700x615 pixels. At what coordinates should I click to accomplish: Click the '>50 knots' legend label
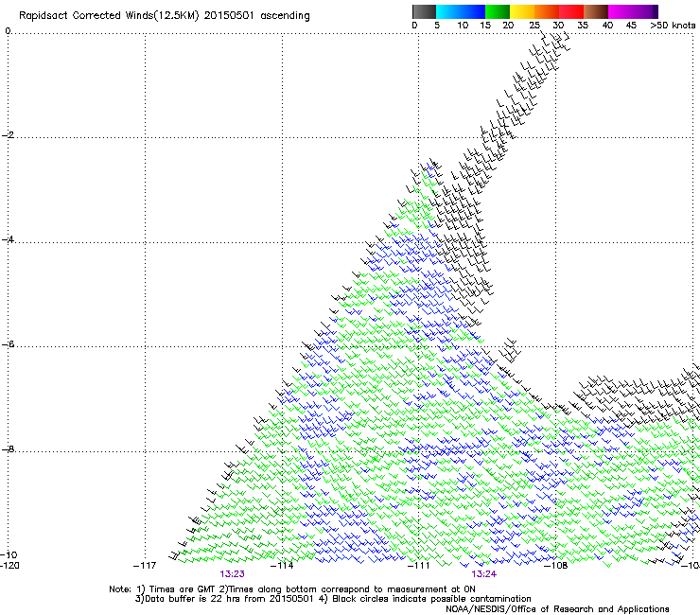pos(674,25)
